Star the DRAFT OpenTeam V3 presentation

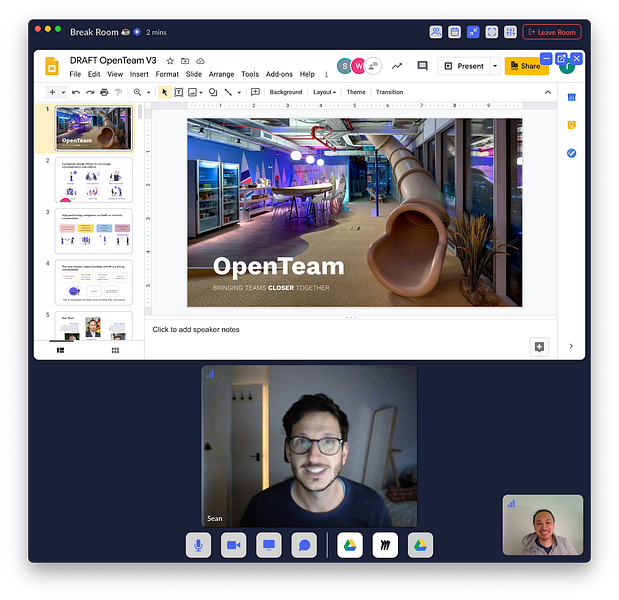coord(170,61)
